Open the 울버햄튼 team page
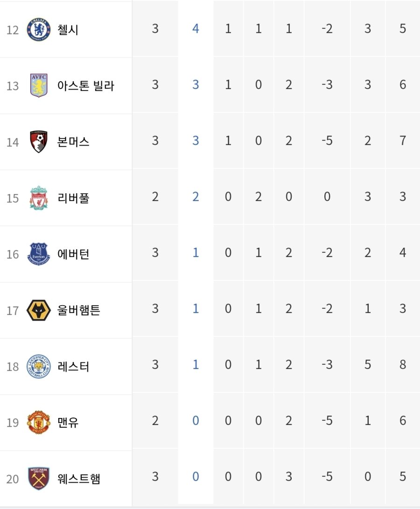 click(78, 310)
